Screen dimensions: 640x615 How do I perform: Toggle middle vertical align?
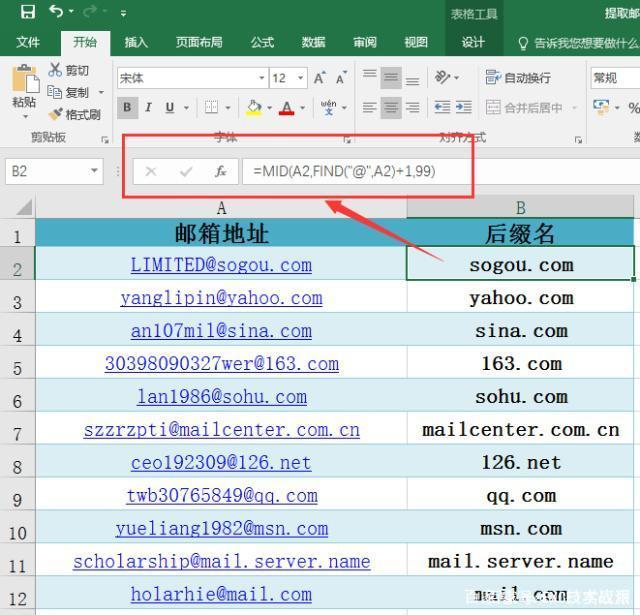coord(391,77)
